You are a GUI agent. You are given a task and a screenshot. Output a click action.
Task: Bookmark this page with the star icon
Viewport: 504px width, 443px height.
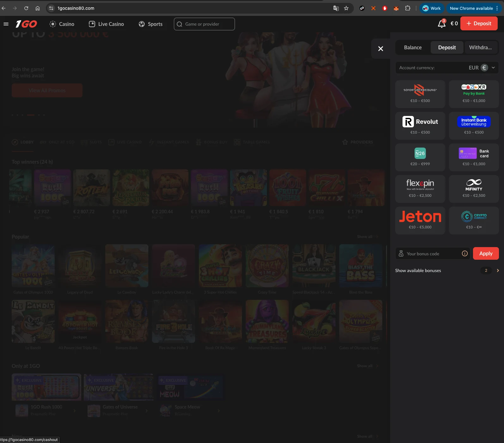pos(346,8)
